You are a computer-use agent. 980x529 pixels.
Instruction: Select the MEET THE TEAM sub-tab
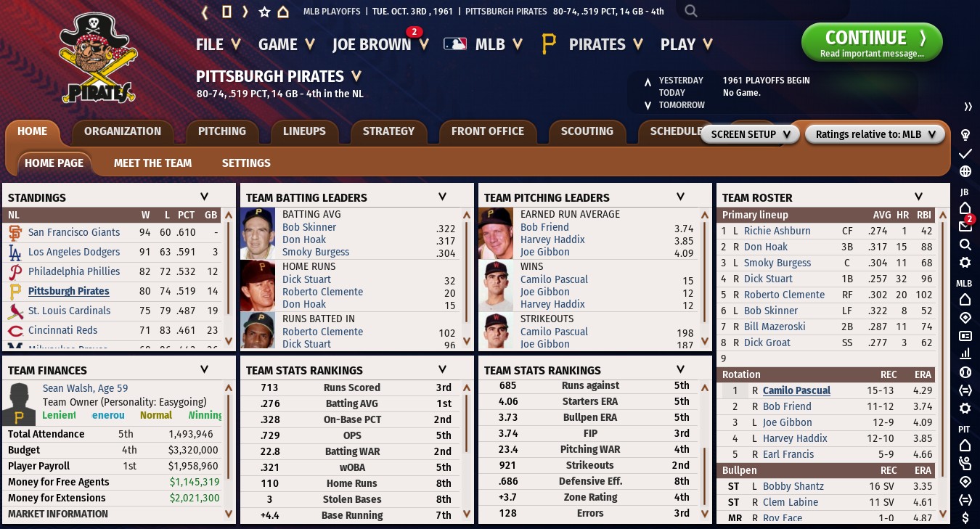click(152, 163)
